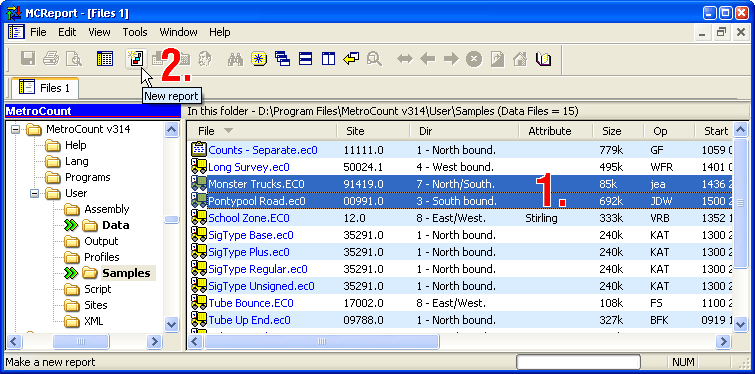Select the Tube Bounce.EC0 file name
Screen dimensions: 755x374
point(251,303)
